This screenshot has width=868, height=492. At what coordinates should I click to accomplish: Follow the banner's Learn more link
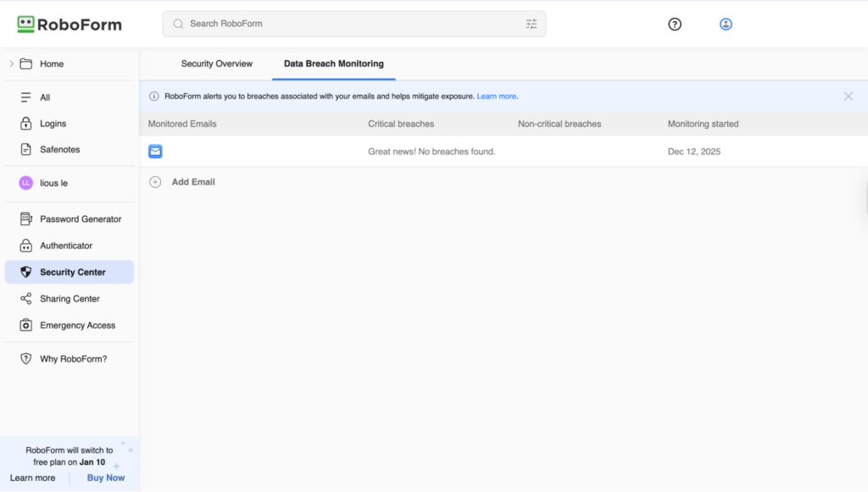coord(497,97)
